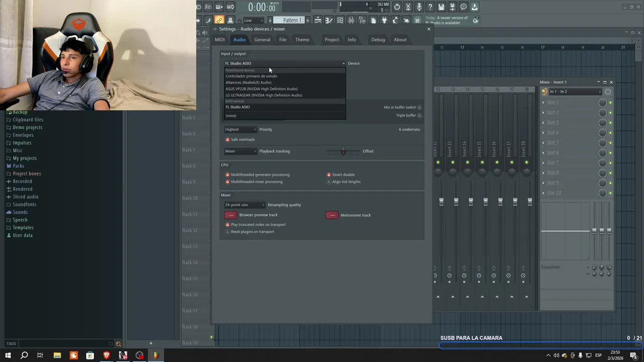The image size is (644, 362).
Task: Click the save new version icon
Action: [452, 7]
